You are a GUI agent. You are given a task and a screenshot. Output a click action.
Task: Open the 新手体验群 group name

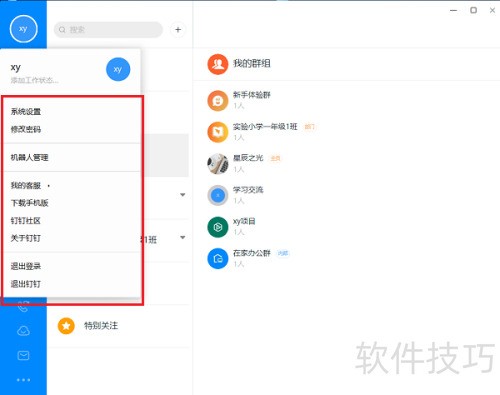[x=252, y=95]
